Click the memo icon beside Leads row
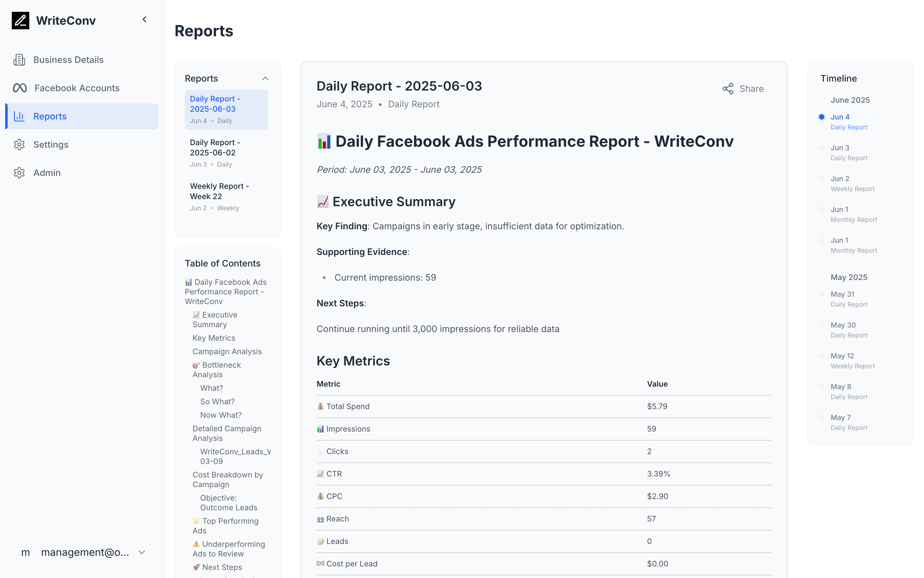 click(321, 541)
